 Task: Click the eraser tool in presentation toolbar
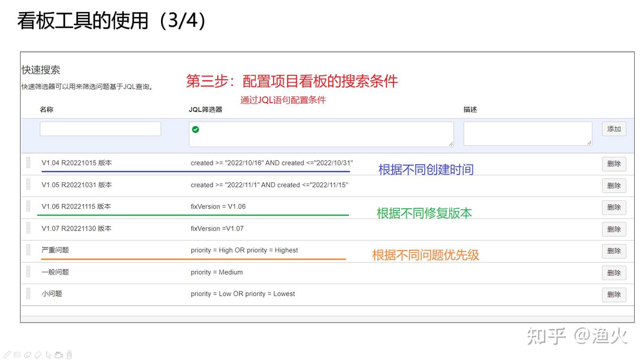click(38, 355)
